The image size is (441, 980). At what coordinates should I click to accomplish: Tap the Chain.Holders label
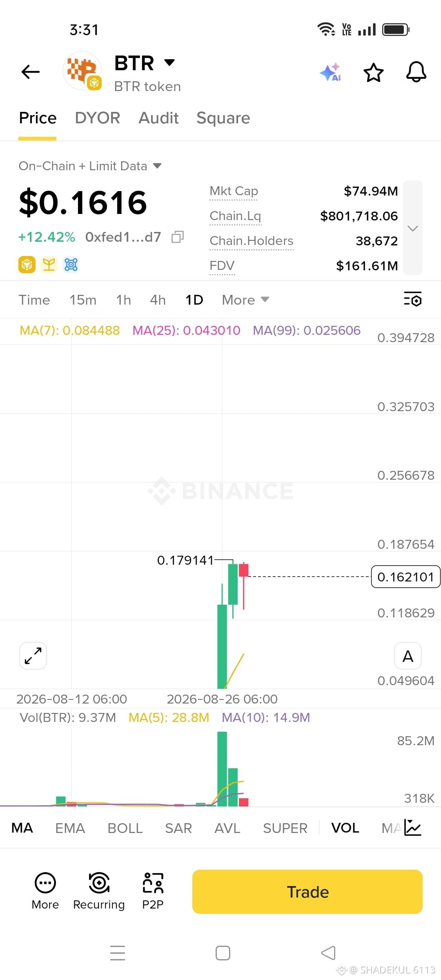[x=252, y=241]
